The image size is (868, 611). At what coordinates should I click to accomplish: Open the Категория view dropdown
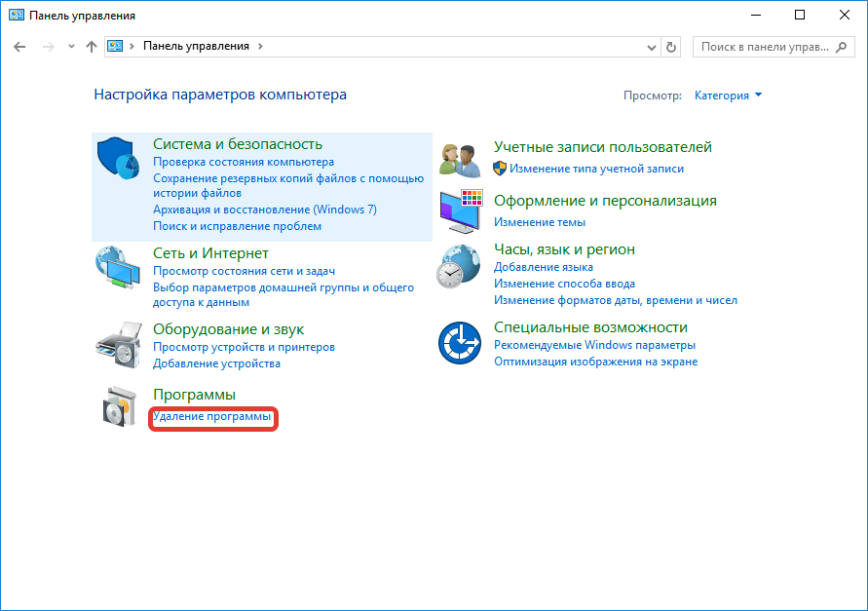click(728, 95)
